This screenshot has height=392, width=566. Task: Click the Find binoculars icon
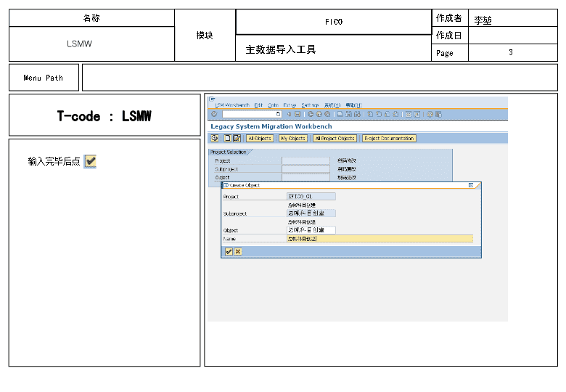[349, 114]
